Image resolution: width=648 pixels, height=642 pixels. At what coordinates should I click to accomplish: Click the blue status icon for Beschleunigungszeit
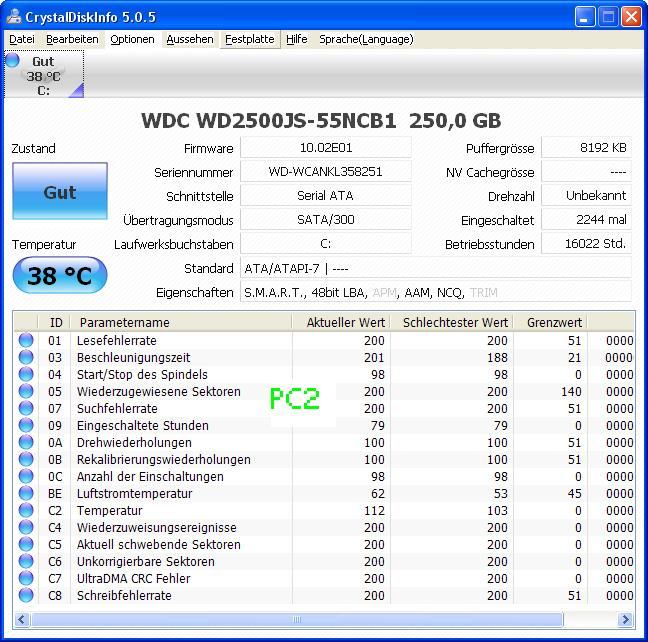26,357
